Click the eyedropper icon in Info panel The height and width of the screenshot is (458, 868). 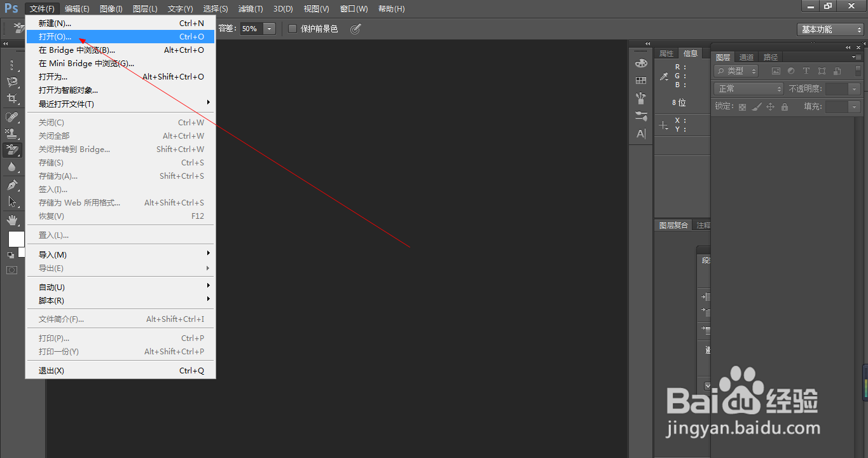tap(664, 76)
